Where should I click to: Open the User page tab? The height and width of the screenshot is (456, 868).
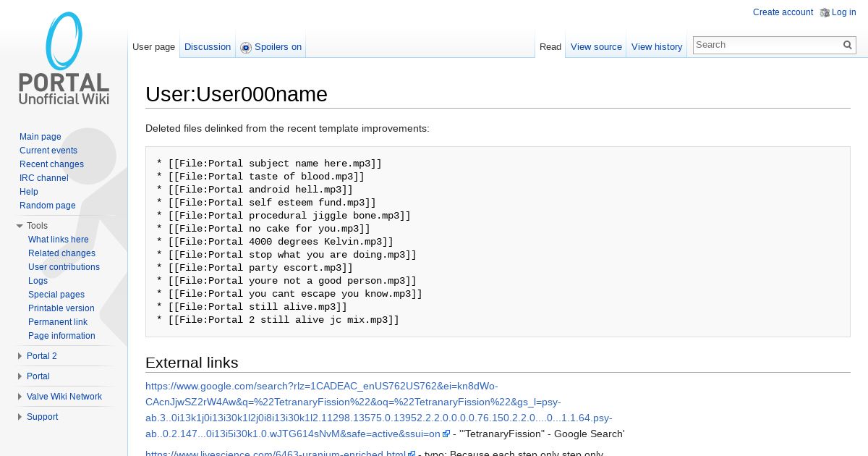(x=153, y=47)
